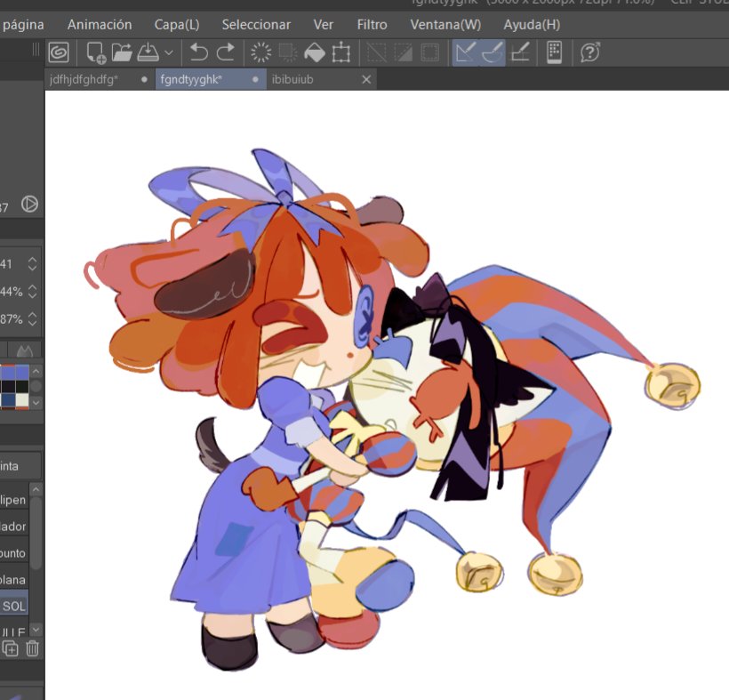Click the Invert Selected Area icon
Screen dimensions: 729x700
pyautogui.click(x=403, y=52)
